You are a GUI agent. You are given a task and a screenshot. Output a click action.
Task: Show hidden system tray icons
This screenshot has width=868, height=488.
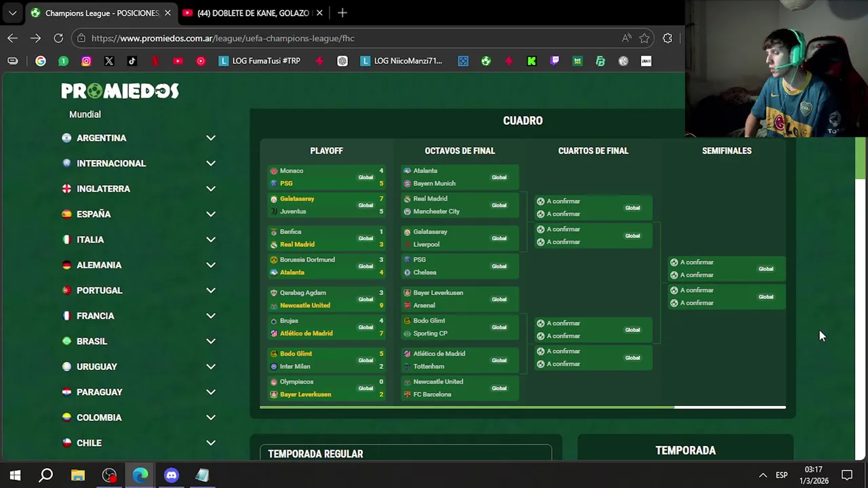click(x=763, y=475)
